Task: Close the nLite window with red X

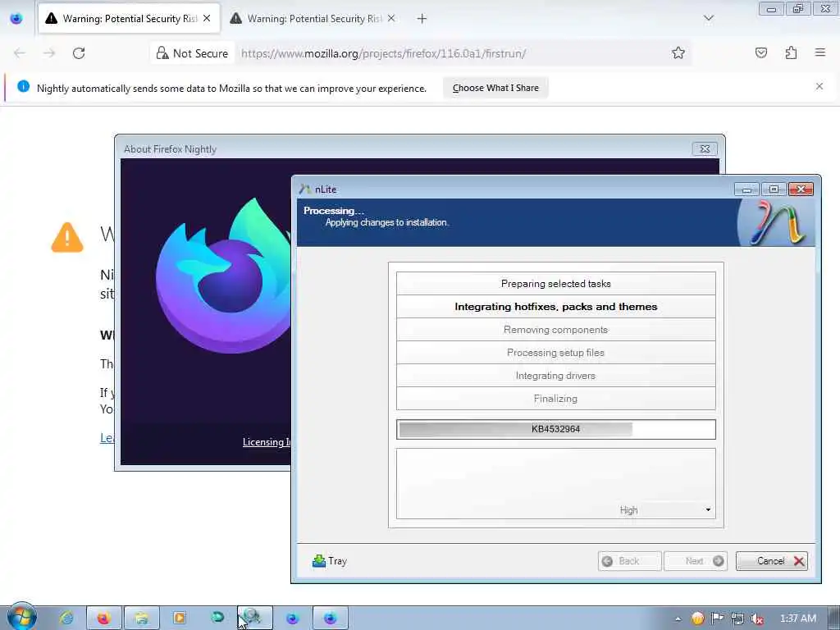Action: click(801, 189)
